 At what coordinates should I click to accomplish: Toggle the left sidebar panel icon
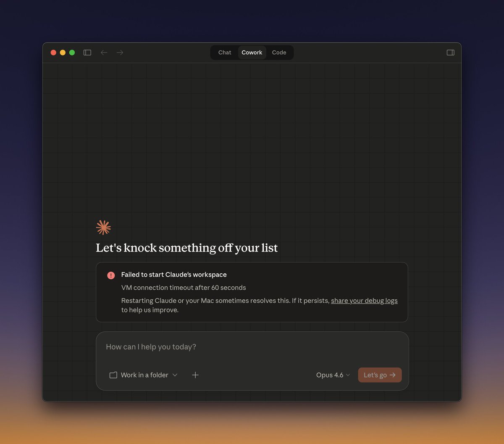coord(87,53)
